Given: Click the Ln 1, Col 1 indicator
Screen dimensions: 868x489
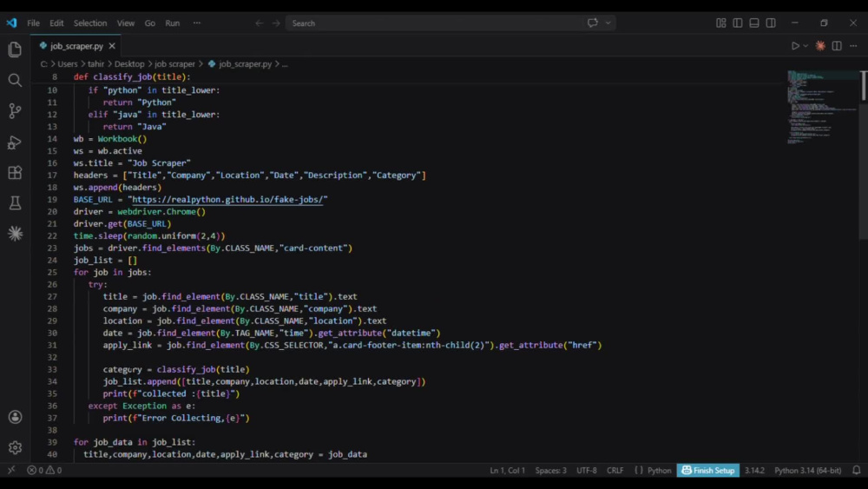Looking at the screenshot, I should [x=507, y=470].
